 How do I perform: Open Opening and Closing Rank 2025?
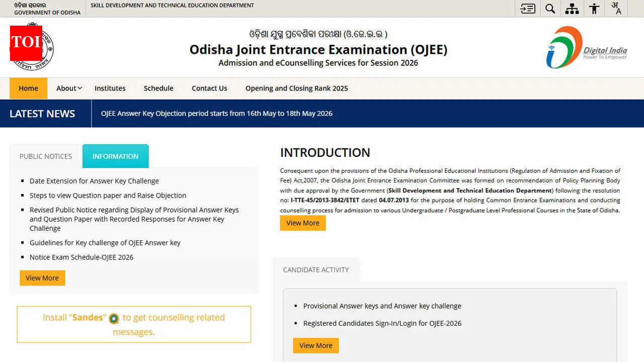tap(297, 88)
